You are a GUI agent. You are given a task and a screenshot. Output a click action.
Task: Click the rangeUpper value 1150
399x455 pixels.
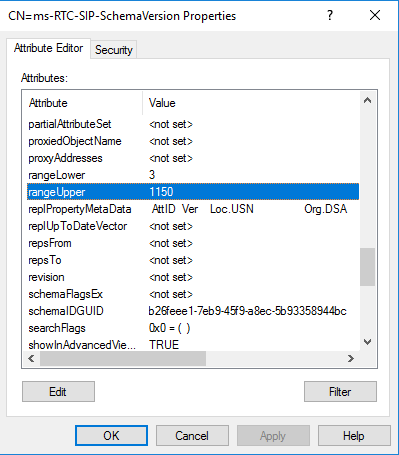(161, 192)
